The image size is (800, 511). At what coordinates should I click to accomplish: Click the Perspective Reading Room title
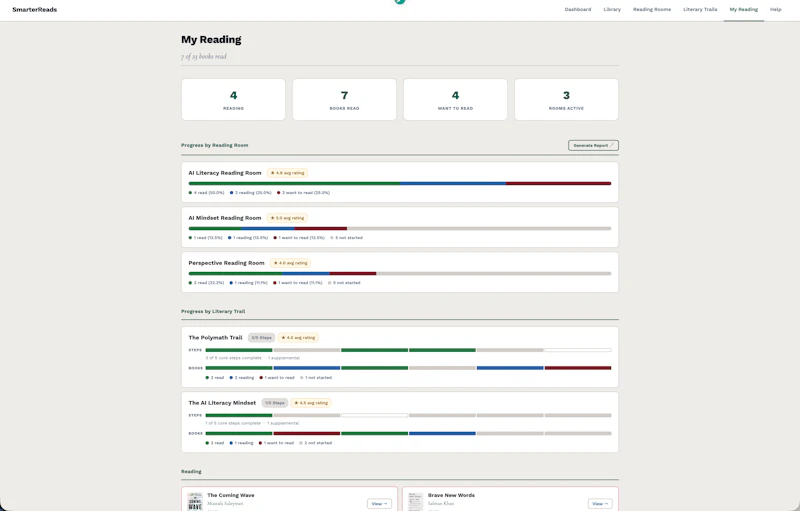[x=226, y=263]
